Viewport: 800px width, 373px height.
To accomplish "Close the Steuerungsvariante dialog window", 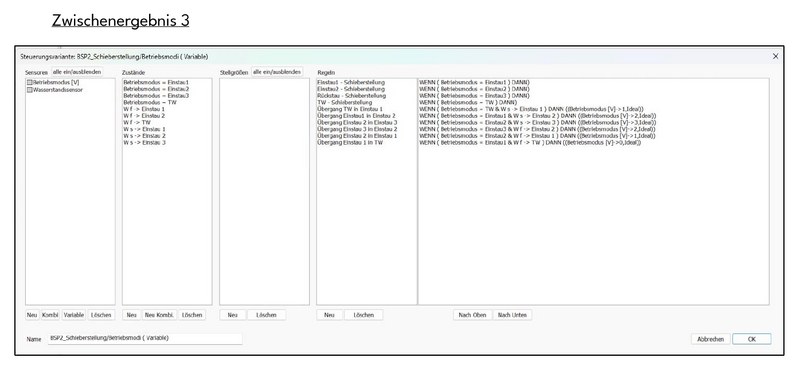I will coord(776,57).
